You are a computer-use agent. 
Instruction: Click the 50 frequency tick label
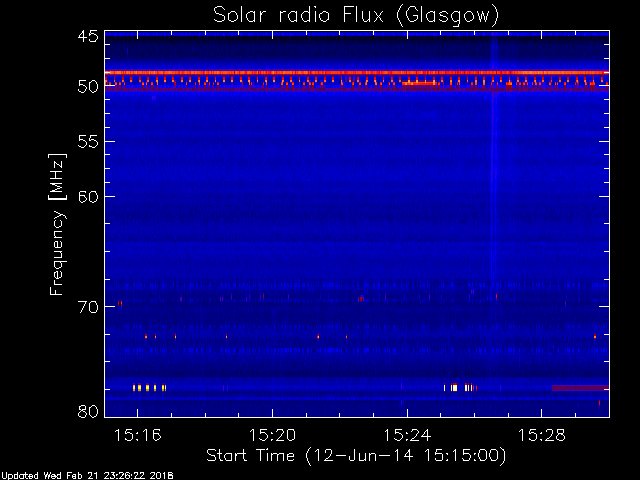point(88,87)
